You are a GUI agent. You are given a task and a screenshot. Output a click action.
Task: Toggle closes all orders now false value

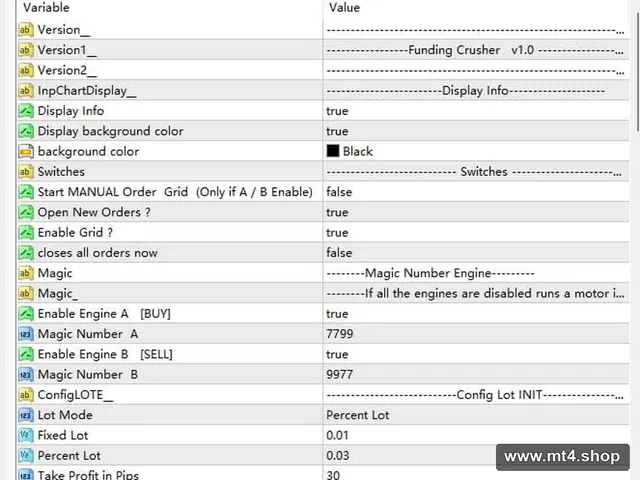pyautogui.click(x=476, y=253)
